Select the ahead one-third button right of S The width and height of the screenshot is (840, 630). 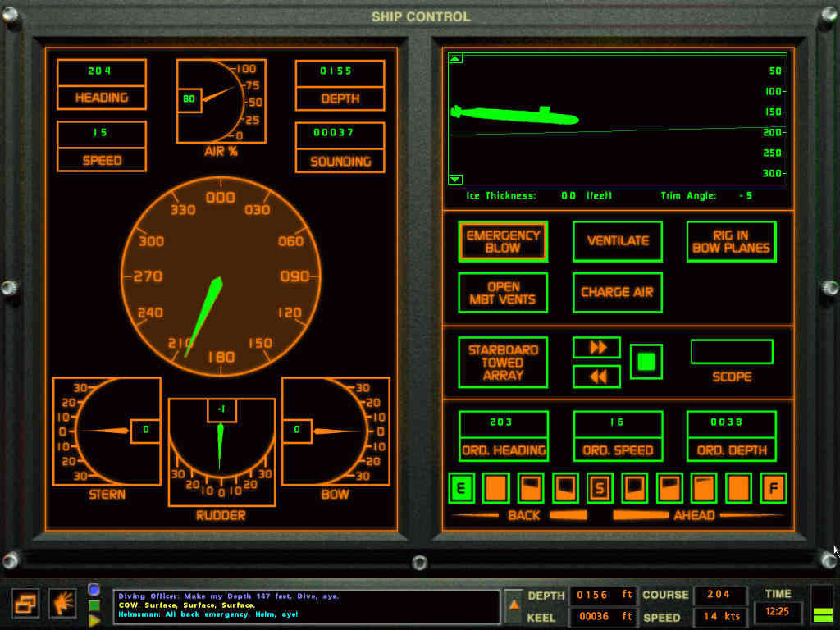tap(635, 488)
